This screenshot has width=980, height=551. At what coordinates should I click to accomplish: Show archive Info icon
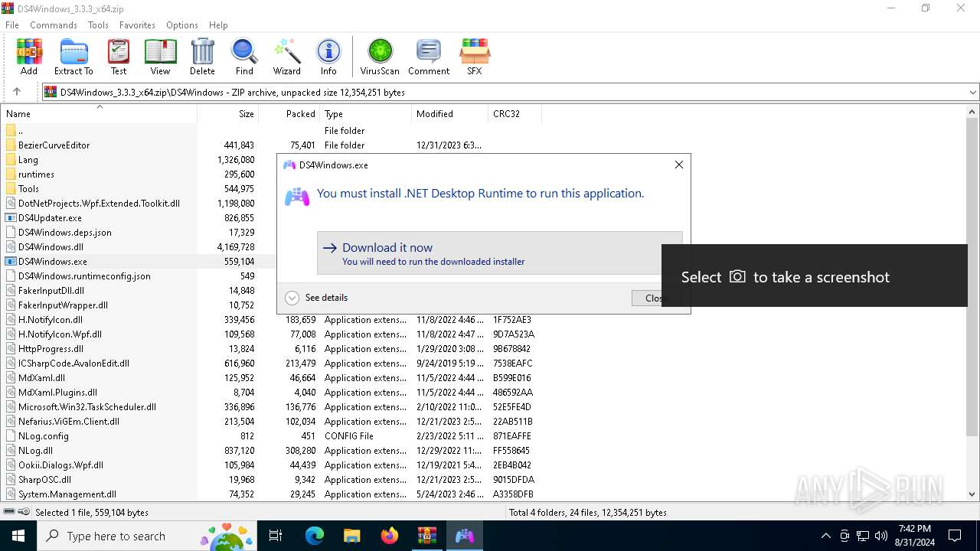(328, 57)
